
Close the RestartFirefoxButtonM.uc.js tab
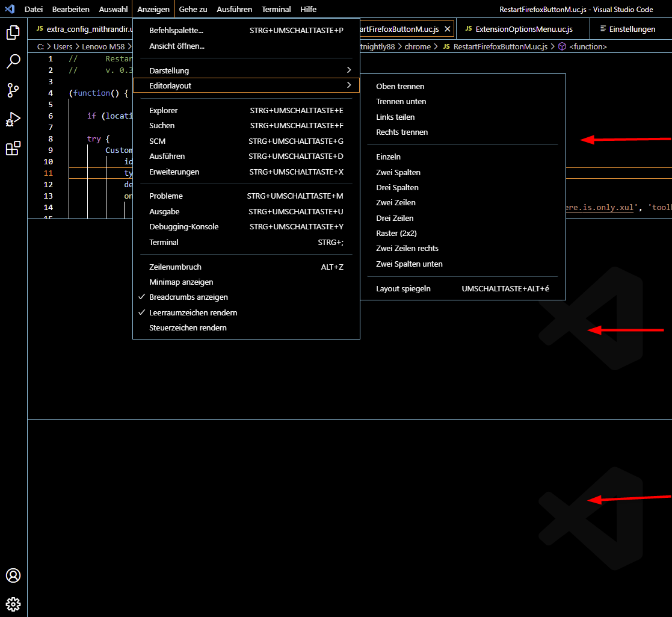pyautogui.click(x=448, y=29)
